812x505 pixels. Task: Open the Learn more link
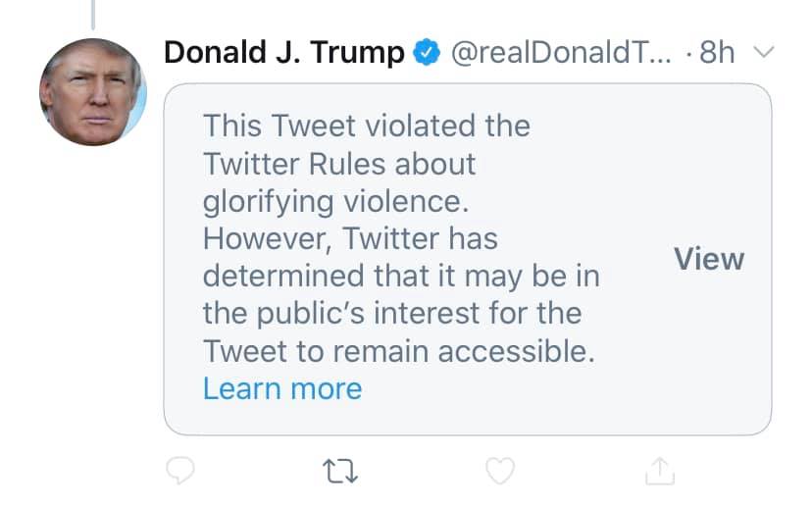point(282,388)
